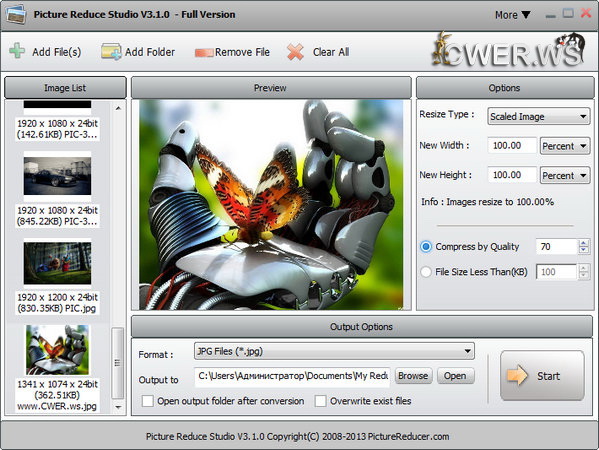Check Overwrite exist files option
Viewport: 599px width, 450px height.
(x=320, y=401)
